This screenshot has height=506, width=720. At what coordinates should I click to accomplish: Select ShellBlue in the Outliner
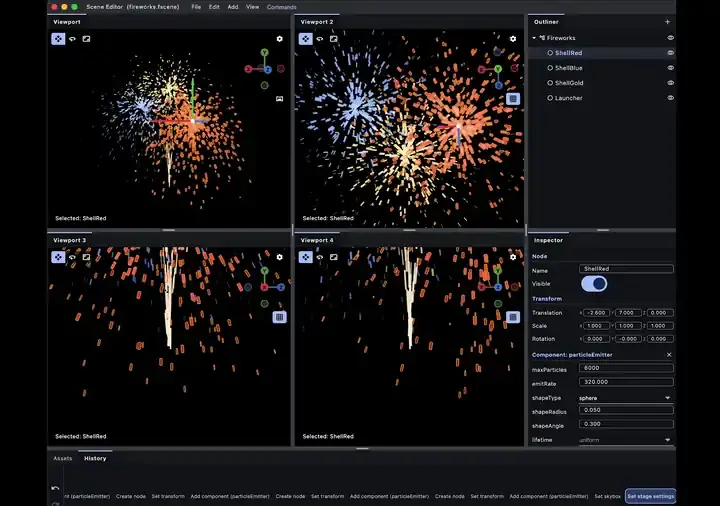click(568, 68)
